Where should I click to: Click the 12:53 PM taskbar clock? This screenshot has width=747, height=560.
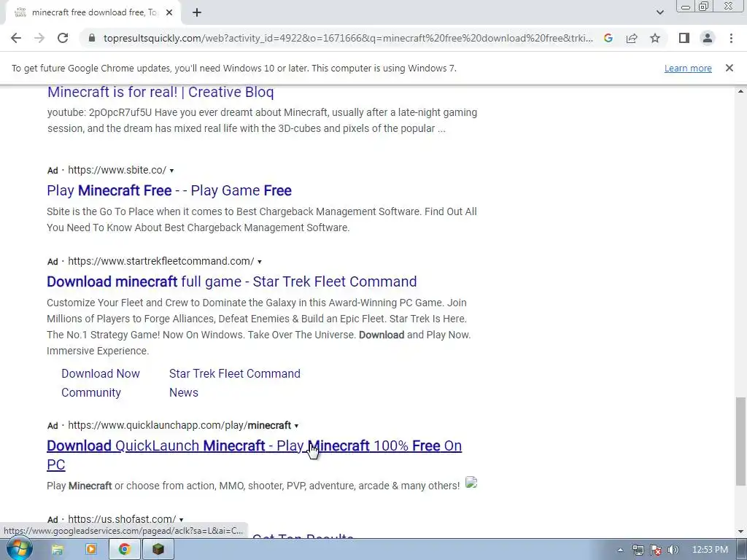pyautogui.click(x=710, y=550)
